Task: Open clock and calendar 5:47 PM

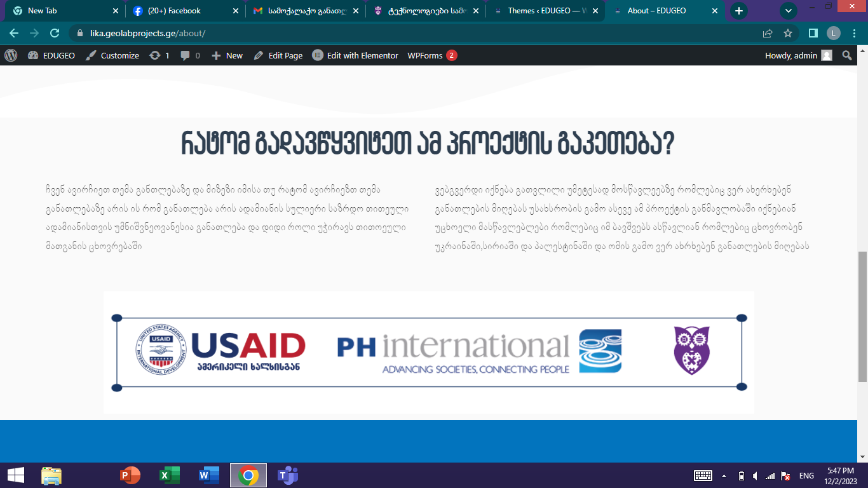Action: 841,475
